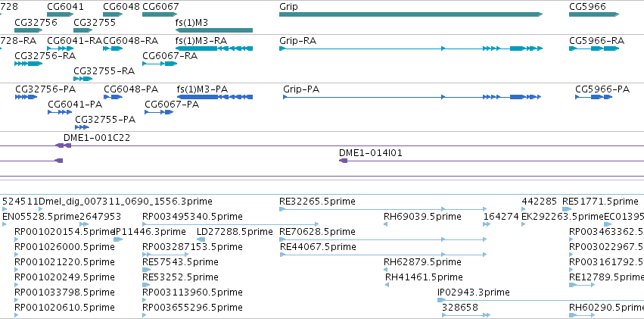Open the RE32265.5prime EST label
Viewport: 644px width, 319px height.
coord(317,202)
